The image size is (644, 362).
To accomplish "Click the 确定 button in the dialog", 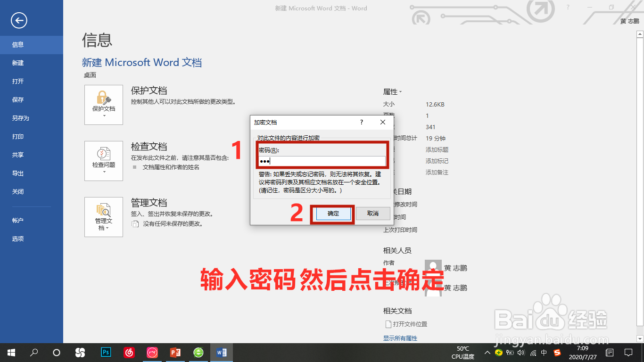I will (x=332, y=214).
